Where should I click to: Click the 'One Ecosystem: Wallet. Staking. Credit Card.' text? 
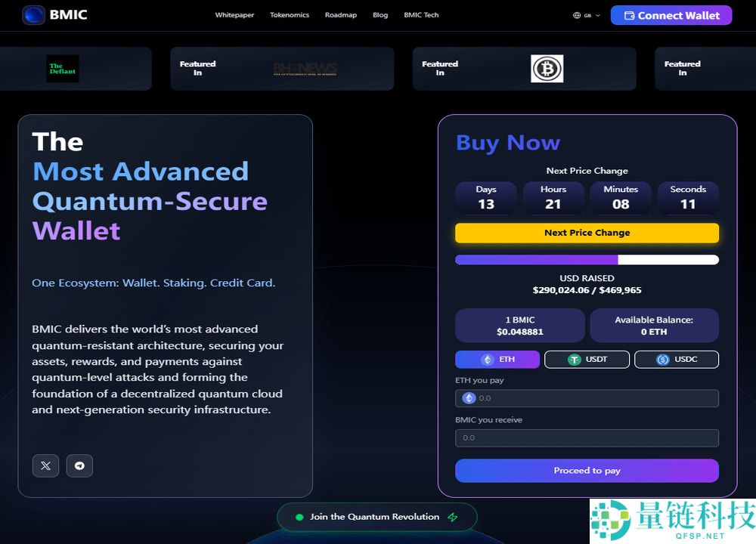coord(153,283)
